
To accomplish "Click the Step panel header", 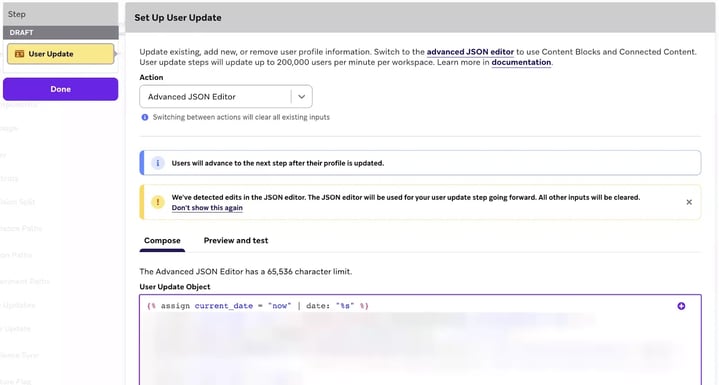I will (x=61, y=14).
